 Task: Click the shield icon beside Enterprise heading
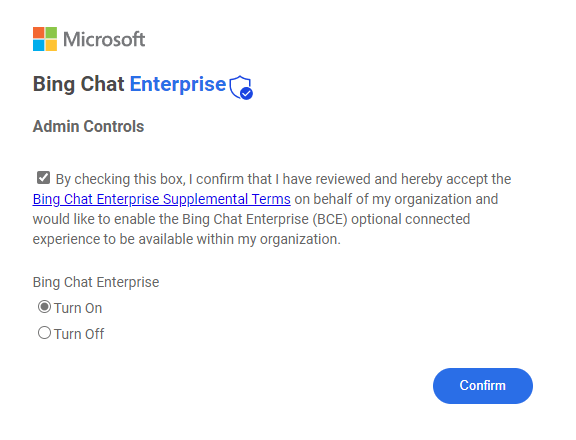coord(241,87)
